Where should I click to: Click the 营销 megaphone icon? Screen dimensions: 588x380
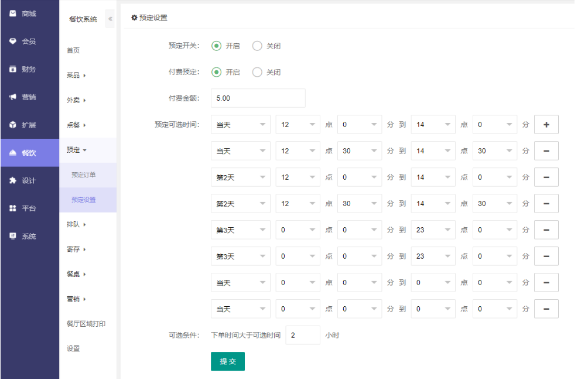13,97
